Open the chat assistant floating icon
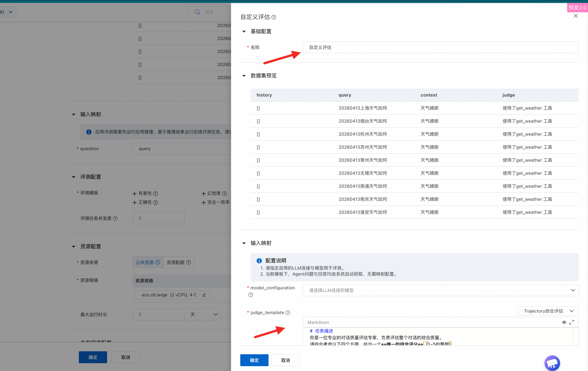Image resolution: width=588 pixels, height=371 pixels. point(552,363)
